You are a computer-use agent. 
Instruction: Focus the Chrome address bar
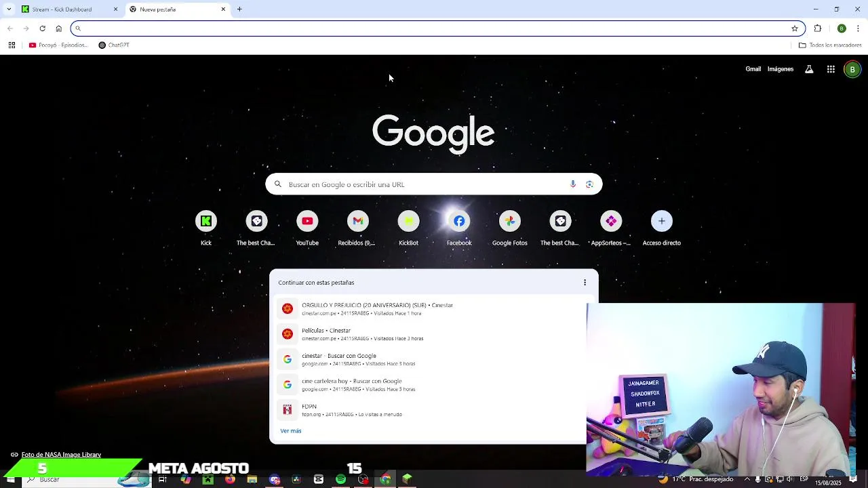tap(437, 28)
